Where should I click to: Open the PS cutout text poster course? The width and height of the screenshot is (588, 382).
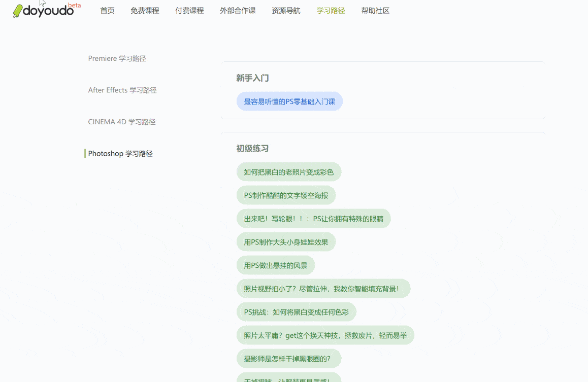click(286, 195)
